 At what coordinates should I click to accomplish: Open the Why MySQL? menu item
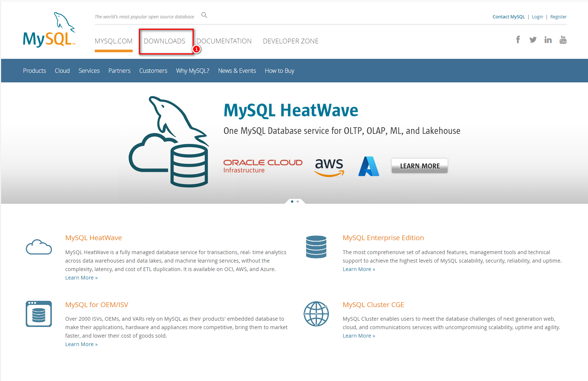[x=193, y=71]
